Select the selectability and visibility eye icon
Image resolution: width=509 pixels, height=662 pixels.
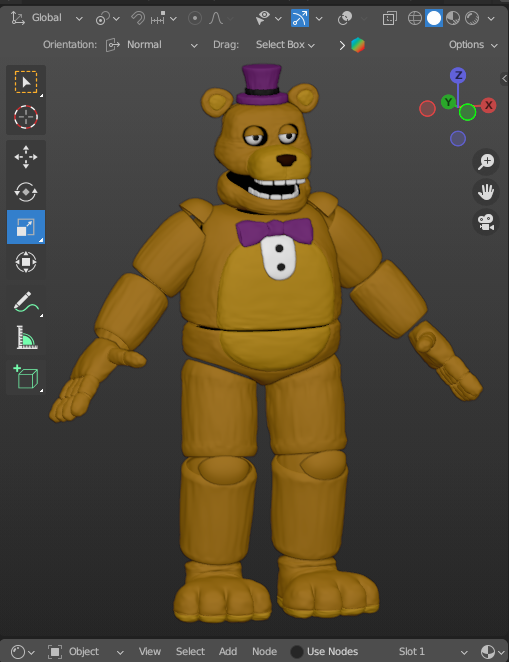pyautogui.click(x=263, y=18)
